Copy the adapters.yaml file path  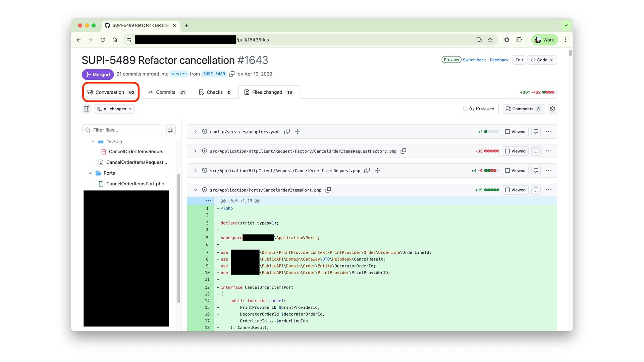[x=287, y=132]
